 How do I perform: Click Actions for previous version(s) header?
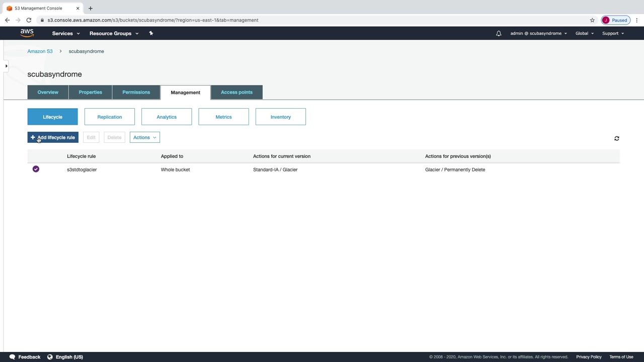[458, 156]
